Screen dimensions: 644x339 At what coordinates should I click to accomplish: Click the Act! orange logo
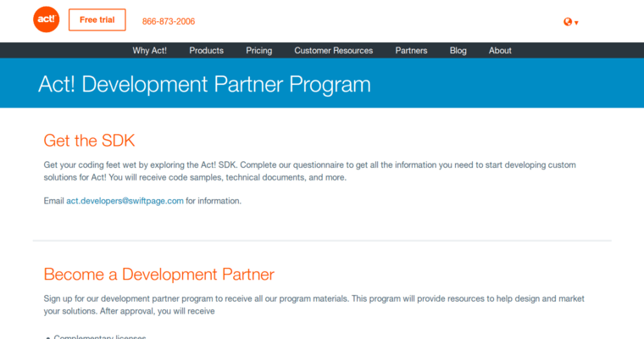tap(46, 19)
